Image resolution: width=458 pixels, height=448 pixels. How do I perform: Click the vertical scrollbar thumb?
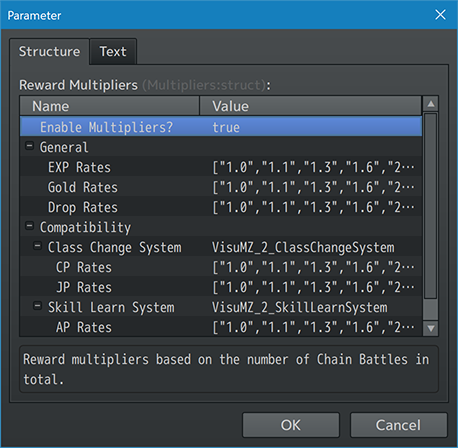[x=431, y=206]
